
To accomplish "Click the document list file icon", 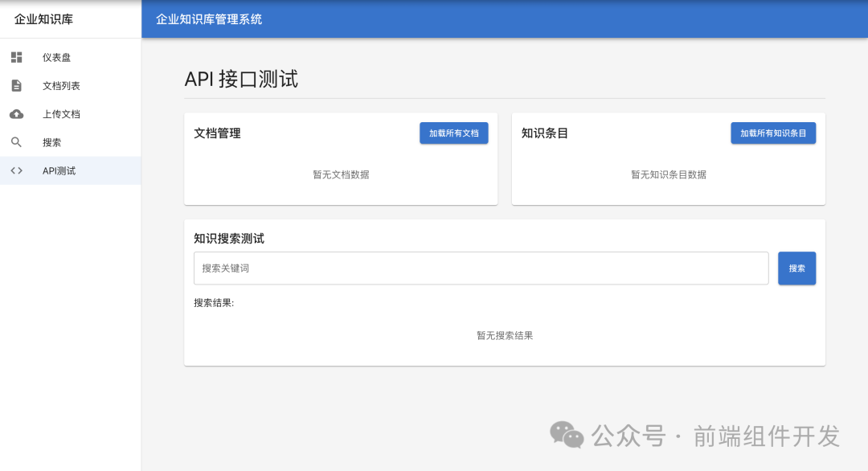I will 17,86.
